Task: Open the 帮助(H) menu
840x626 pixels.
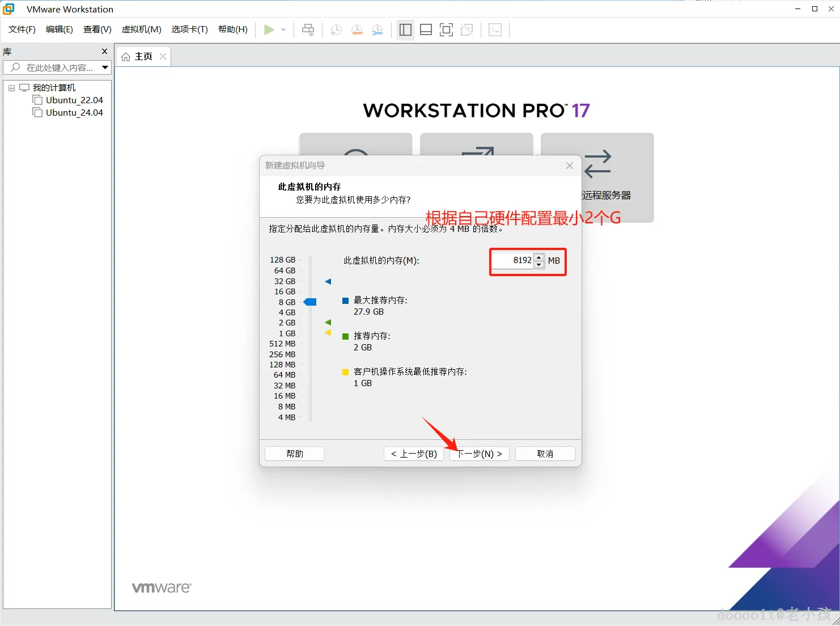Action: coord(233,29)
